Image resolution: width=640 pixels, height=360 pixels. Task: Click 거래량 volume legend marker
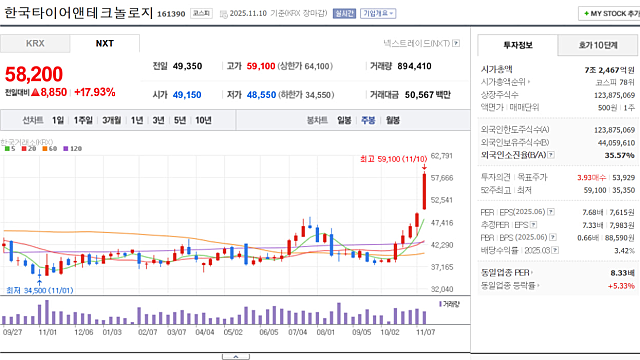pos(440,304)
